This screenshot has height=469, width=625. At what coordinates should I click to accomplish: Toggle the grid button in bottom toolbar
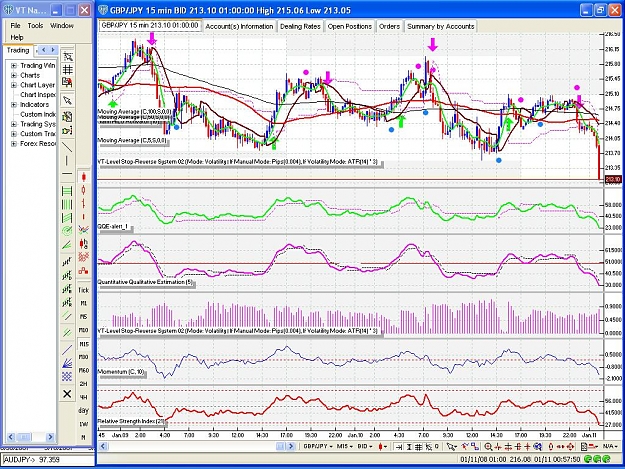point(419,447)
